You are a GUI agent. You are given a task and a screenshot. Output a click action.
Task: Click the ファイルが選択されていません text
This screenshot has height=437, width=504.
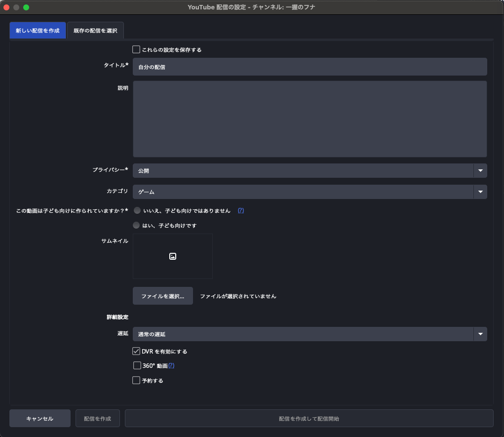(x=238, y=296)
